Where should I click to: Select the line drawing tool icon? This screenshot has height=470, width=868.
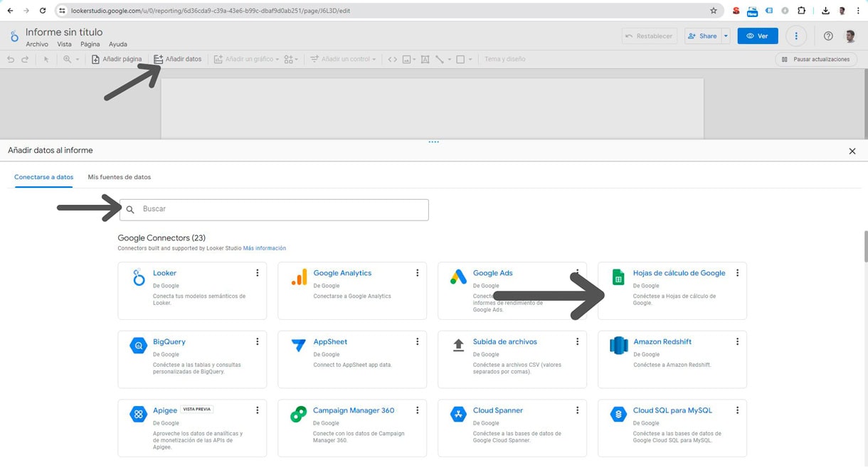click(x=440, y=59)
